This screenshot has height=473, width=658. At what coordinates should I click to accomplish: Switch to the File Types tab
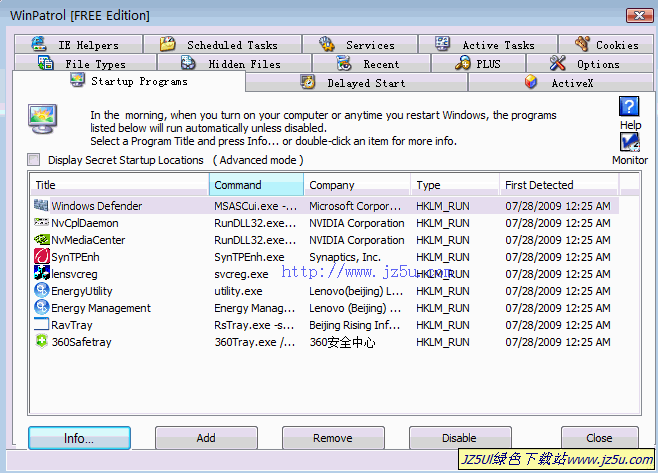pos(86,64)
